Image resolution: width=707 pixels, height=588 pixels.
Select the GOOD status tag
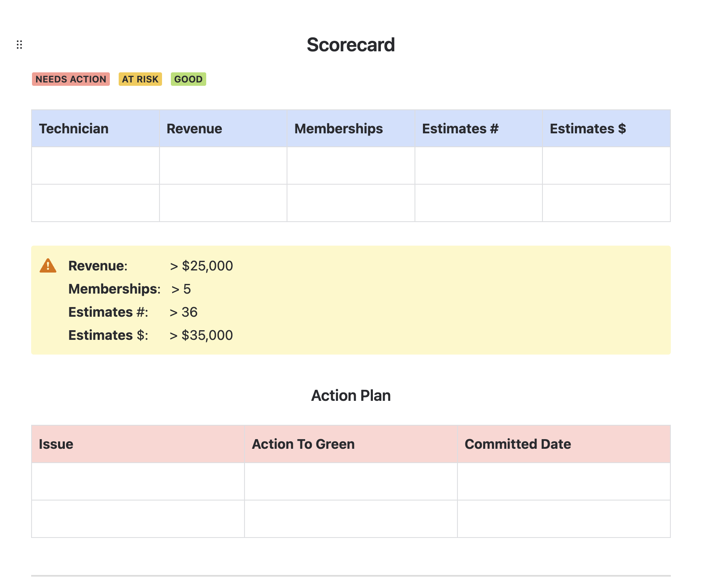point(188,79)
